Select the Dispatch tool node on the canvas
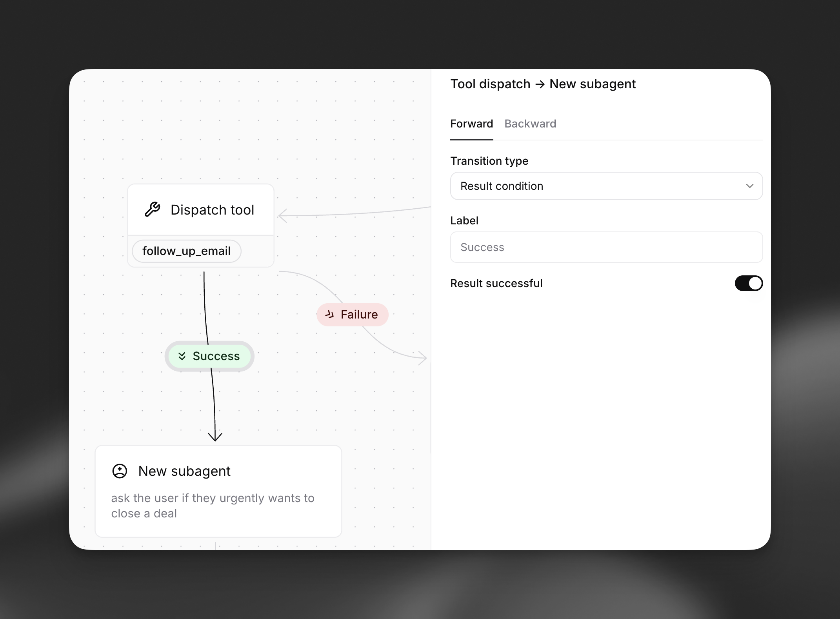Image resolution: width=840 pixels, height=619 pixels. (x=212, y=209)
